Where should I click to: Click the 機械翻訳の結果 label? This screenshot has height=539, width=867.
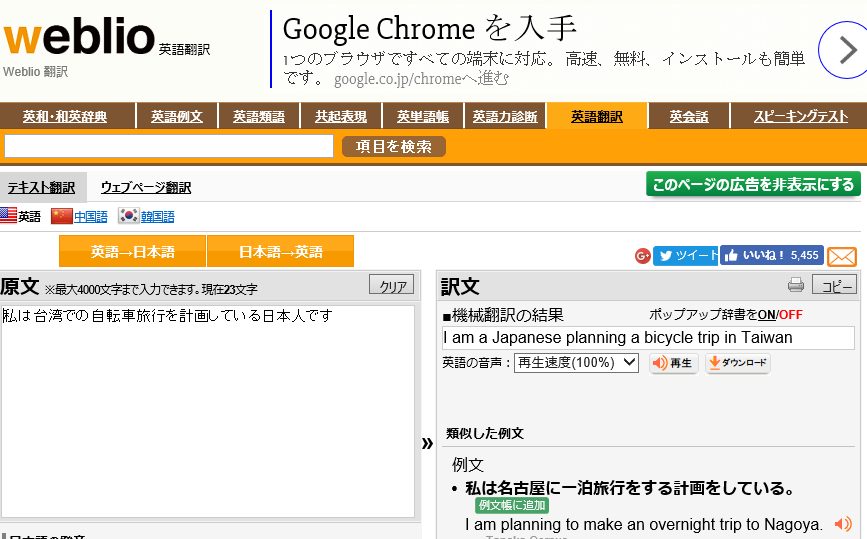pyautogui.click(x=503, y=315)
